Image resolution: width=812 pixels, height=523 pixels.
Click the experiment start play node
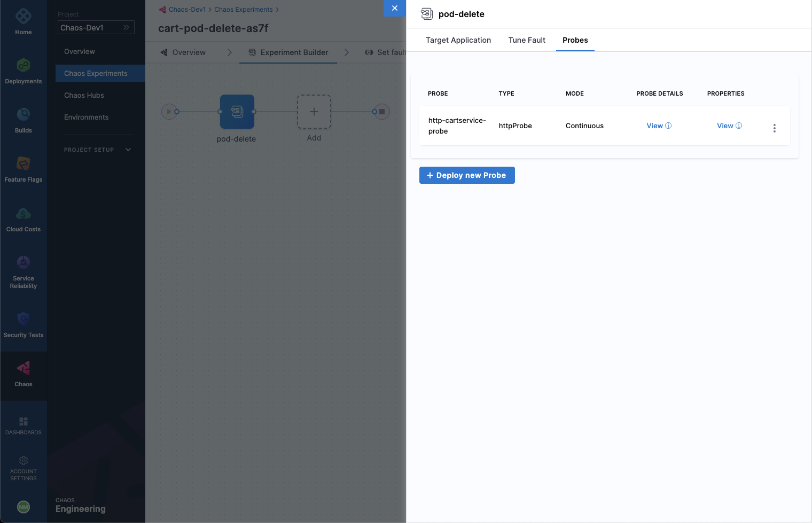point(169,112)
